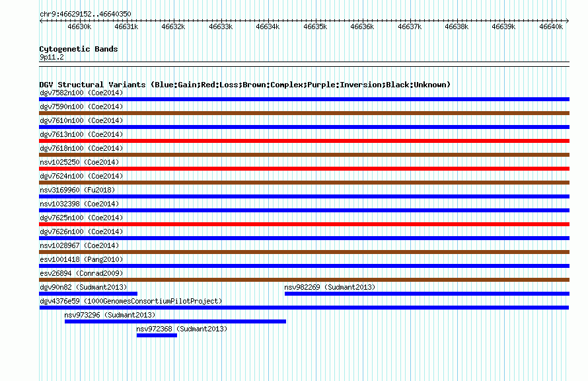Click the dgv7582n100 (Coe2014) variant label
Image resolution: width=588 pixels, height=381 pixels.
pyautogui.click(x=81, y=93)
